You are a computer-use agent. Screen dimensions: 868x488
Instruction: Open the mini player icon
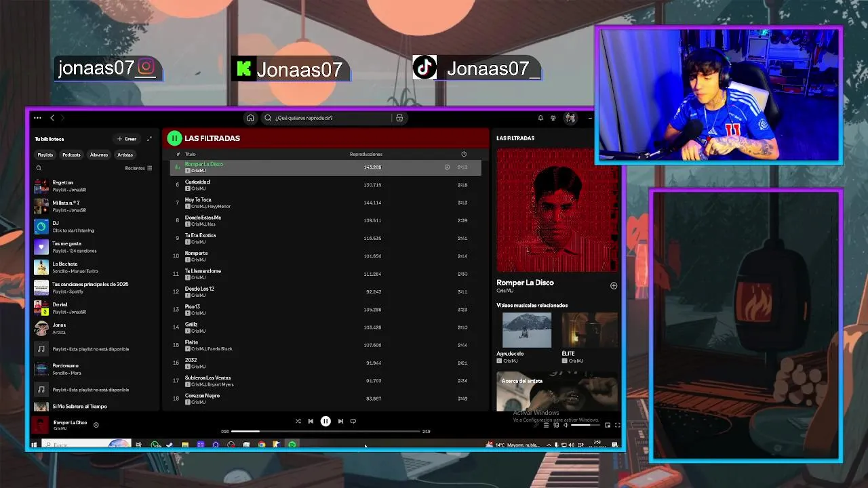coord(608,425)
